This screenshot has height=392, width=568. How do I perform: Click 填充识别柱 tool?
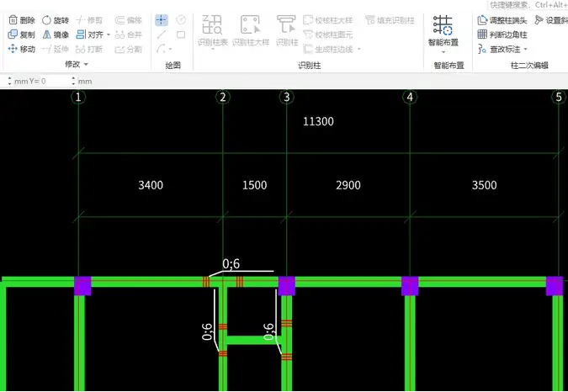coord(390,20)
